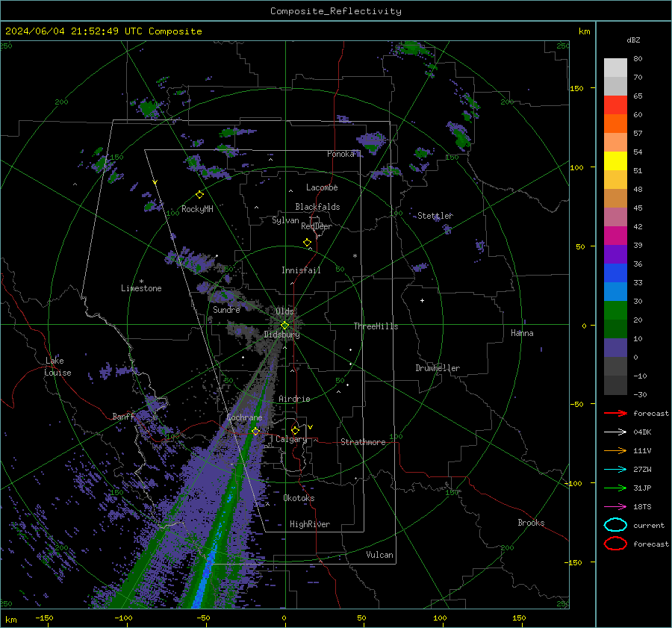Click the asterisk marker above Limestone label

coord(141,282)
